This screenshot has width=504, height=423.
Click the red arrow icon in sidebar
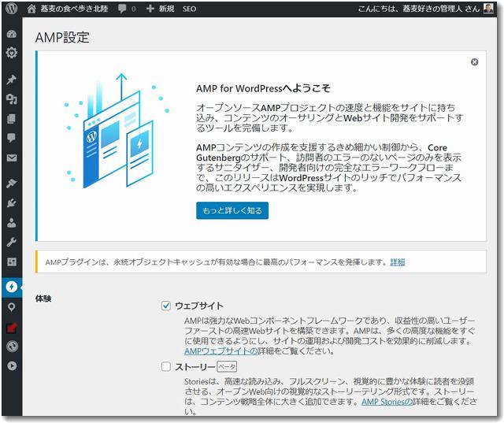click(12, 328)
